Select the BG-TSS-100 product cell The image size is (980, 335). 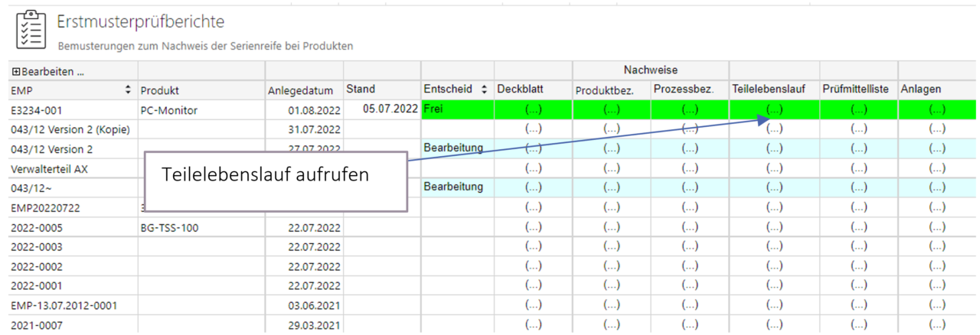tap(169, 227)
